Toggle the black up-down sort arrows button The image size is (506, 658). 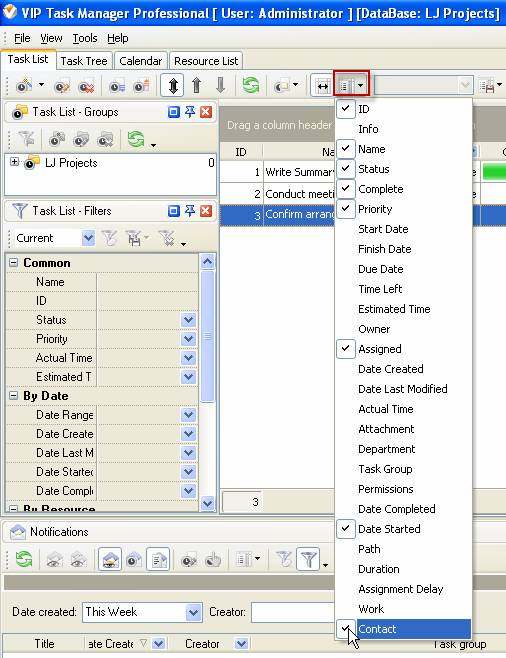[x=172, y=85]
